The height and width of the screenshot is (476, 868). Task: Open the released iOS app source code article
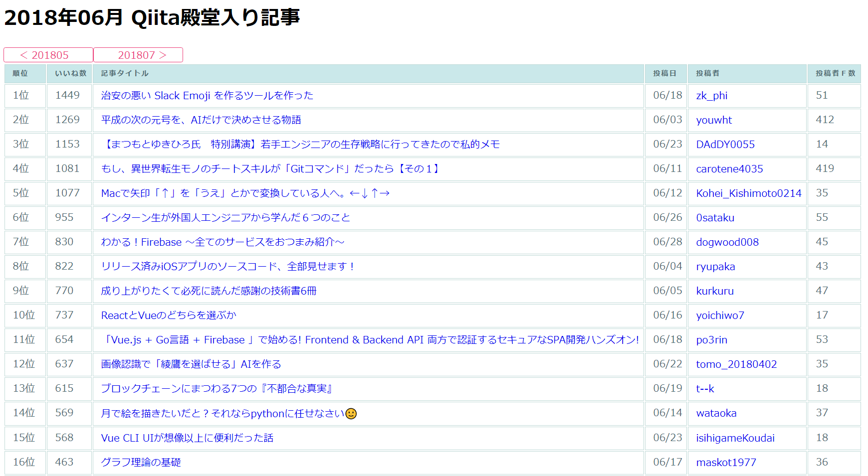pyautogui.click(x=226, y=266)
